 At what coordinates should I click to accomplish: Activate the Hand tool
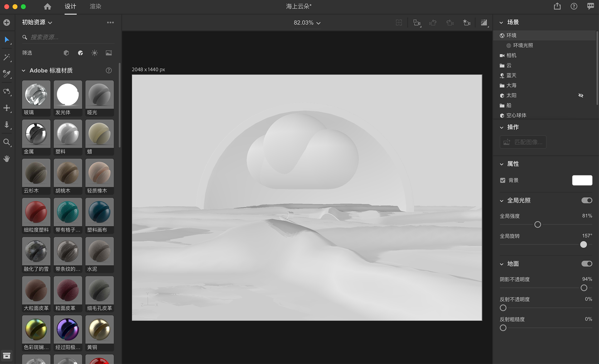click(7, 159)
